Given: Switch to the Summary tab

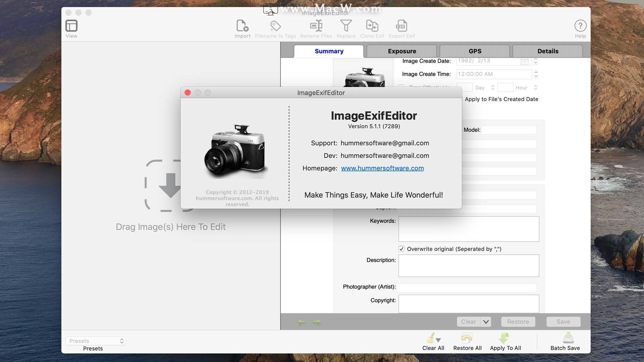Looking at the screenshot, I should click(x=329, y=51).
